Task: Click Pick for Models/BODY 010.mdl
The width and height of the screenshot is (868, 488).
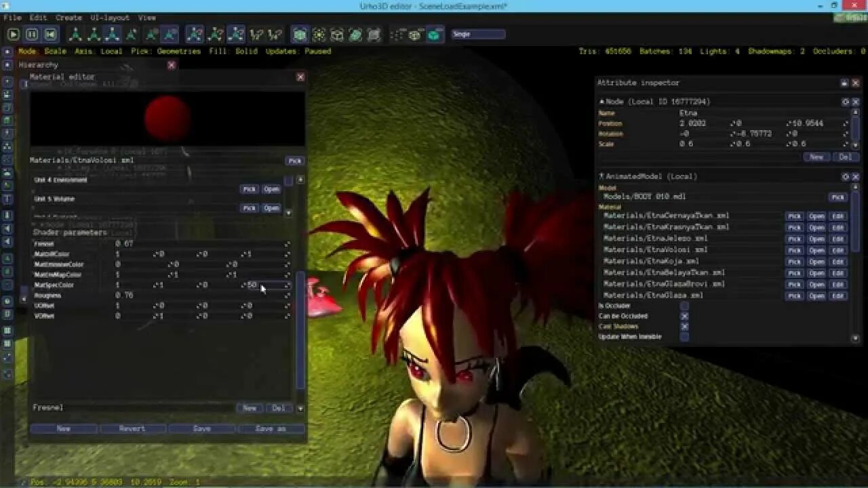Action: click(x=838, y=197)
